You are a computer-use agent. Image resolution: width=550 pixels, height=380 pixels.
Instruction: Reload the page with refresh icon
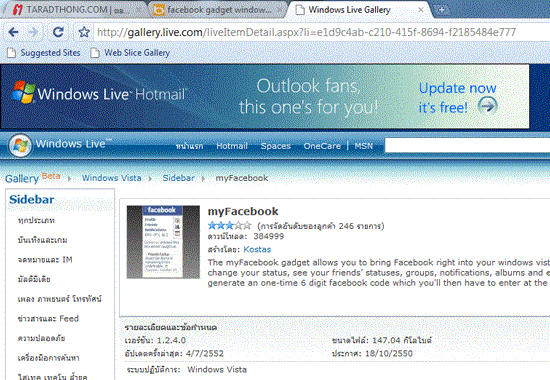click(58, 32)
